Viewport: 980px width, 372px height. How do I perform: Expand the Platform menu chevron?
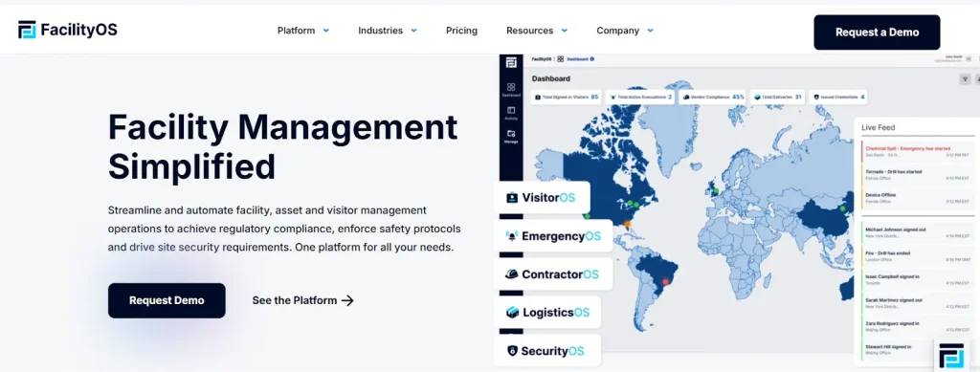tap(325, 30)
